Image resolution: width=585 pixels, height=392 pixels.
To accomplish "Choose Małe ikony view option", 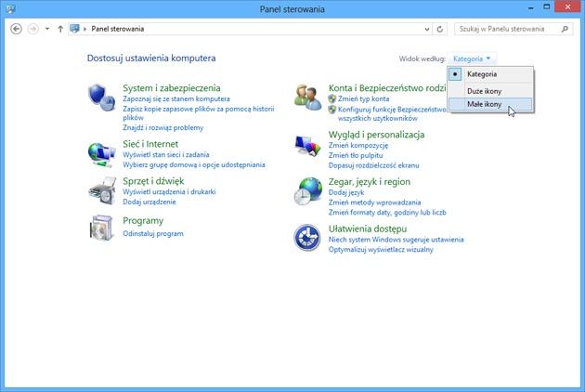I will 490,104.
